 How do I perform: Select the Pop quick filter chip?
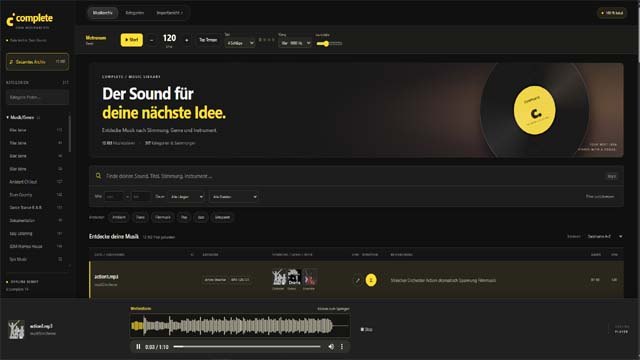(184, 217)
